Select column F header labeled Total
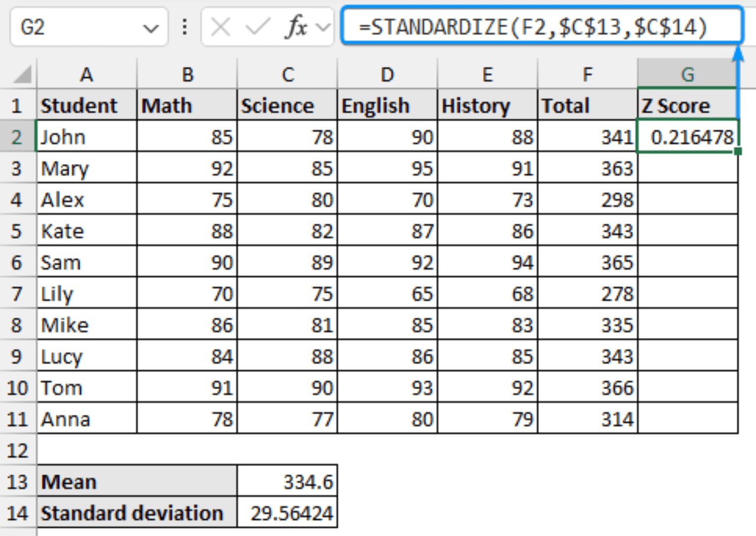This screenshot has height=536, width=756. coord(587,74)
